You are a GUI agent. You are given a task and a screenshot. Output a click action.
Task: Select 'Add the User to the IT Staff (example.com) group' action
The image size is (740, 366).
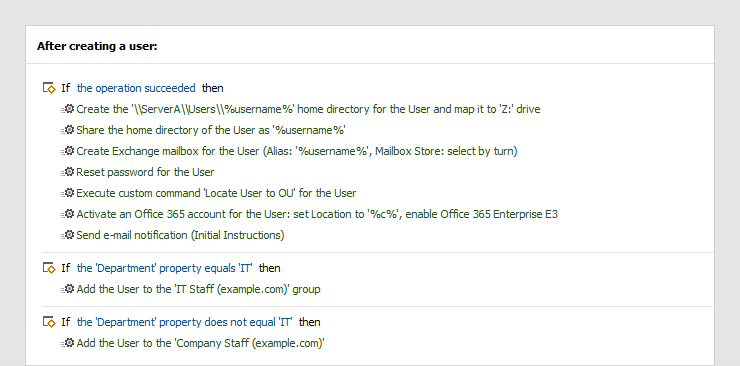point(198,289)
